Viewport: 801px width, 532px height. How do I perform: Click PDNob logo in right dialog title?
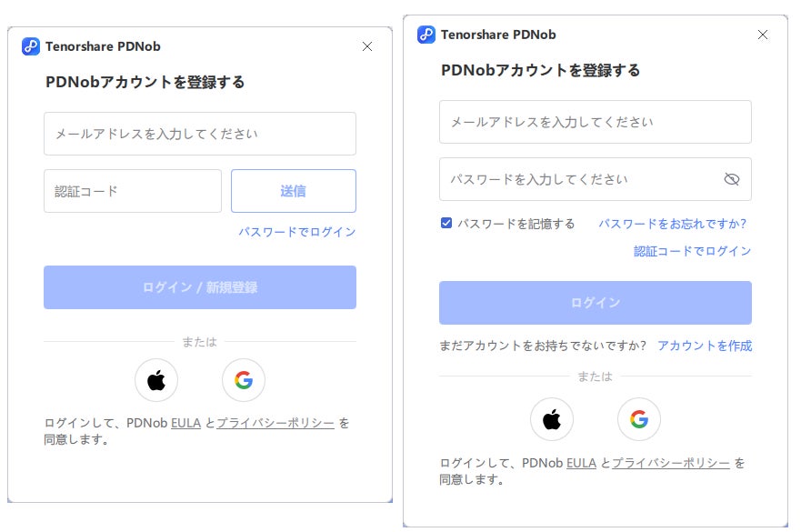coord(426,35)
